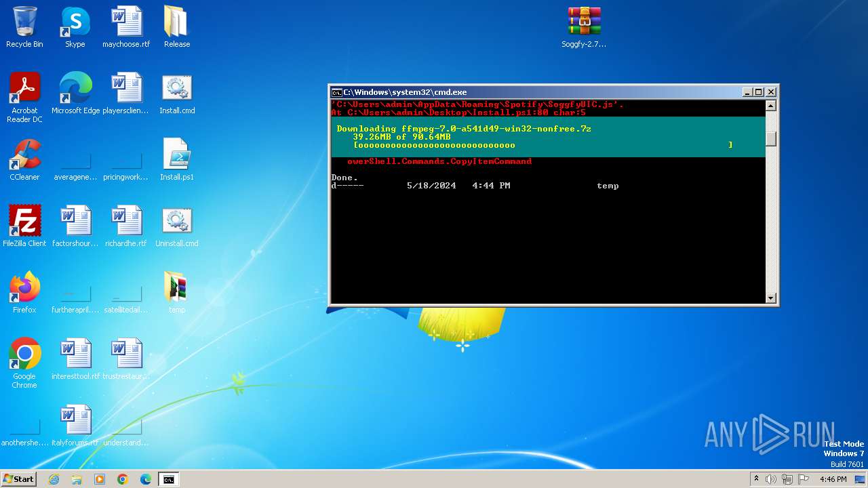
Task: Open the volume tray icon
Action: pyautogui.click(x=771, y=479)
